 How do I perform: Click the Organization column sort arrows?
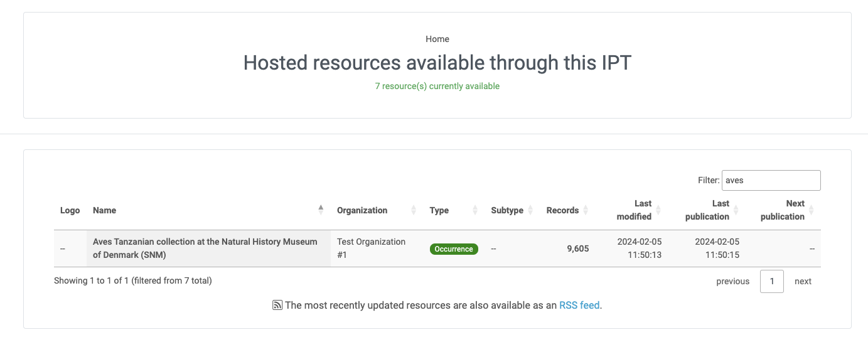point(413,210)
